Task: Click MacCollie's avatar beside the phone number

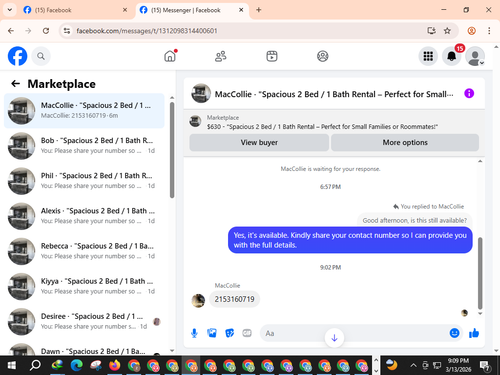Action: (198, 301)
